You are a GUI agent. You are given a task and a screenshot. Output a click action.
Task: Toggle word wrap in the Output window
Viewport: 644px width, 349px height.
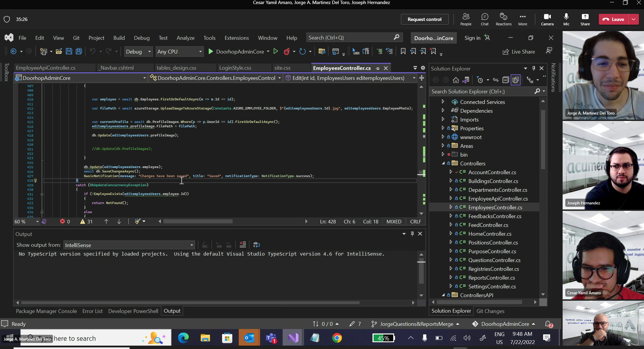pos(256,245)
